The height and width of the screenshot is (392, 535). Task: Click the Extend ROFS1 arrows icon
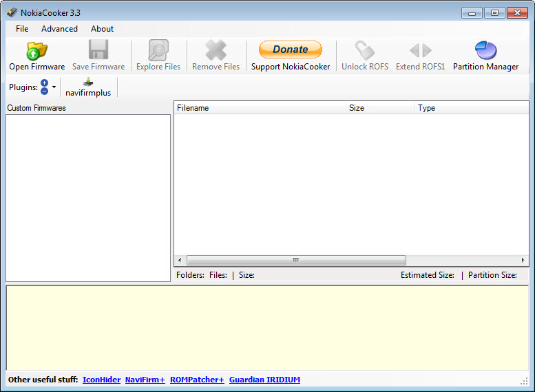(x=420, y=50)
